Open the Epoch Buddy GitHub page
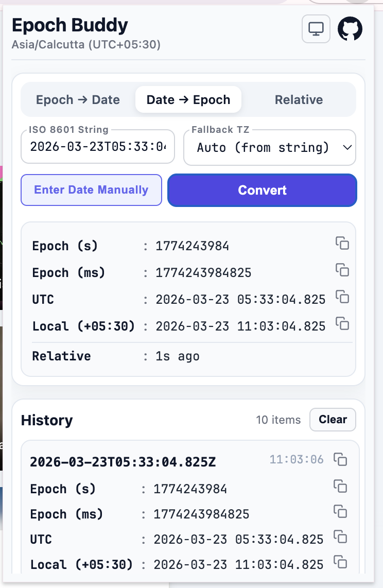Screen dimensions: 383x588 tap(350, 29)
